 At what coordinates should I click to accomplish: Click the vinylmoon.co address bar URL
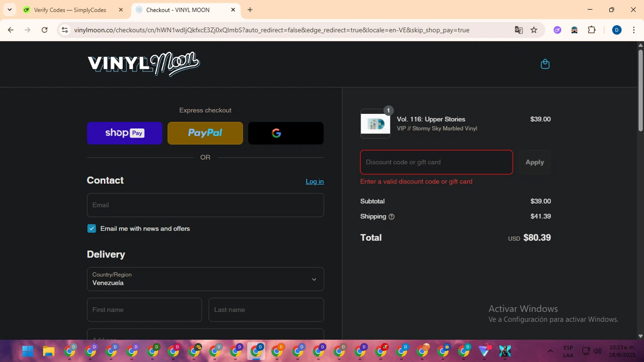tap(272, 30)
